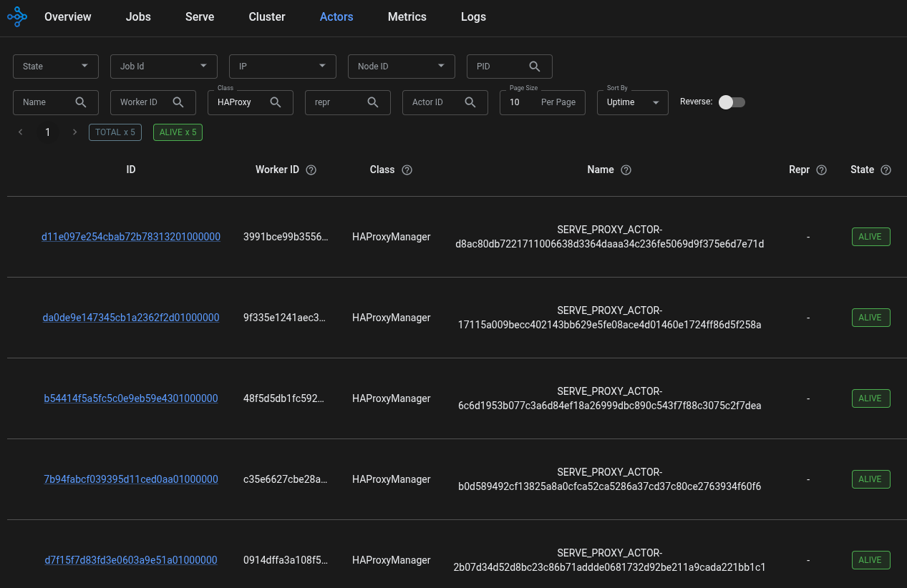The width and height of the screenshot is (907, 588).
Task: Click actor link starting with b54414f5a5fc5c0e
Action: [130, 398]
